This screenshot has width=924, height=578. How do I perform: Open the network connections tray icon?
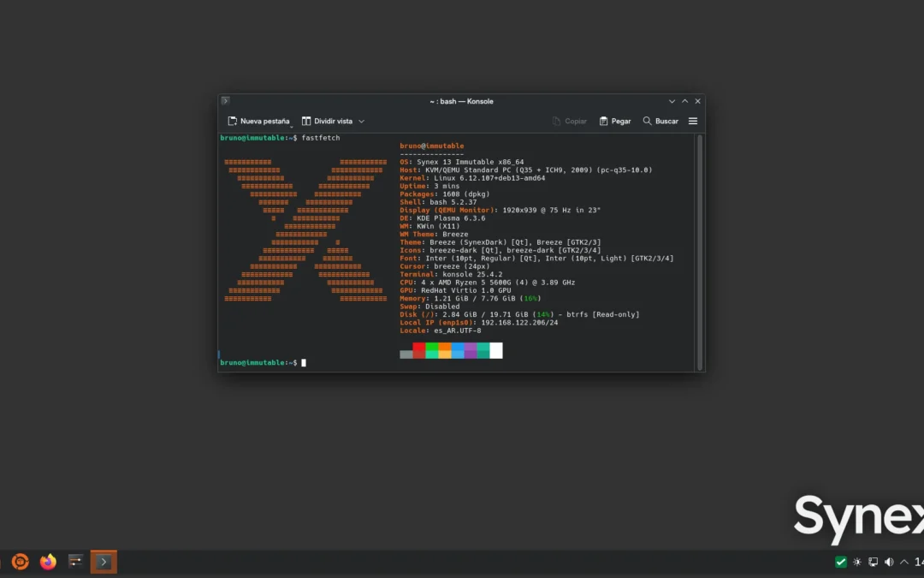pyautogui.click(x=873, y=562)
